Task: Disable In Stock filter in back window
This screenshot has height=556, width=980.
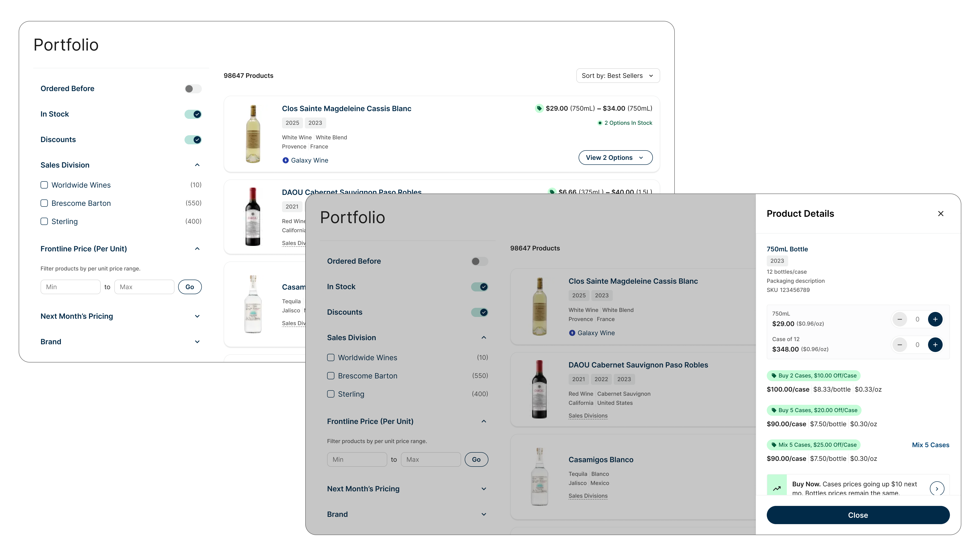Action: (193, 114)
